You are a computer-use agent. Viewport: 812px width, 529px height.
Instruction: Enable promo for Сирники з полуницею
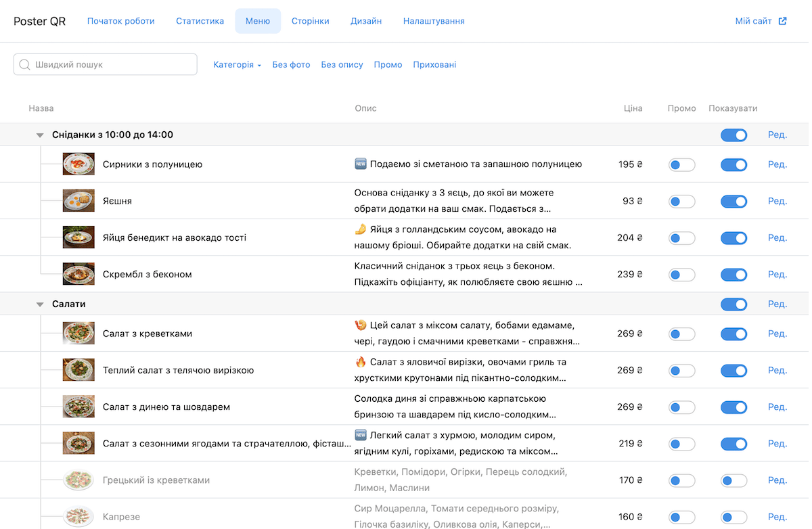(x=682, y=165)
